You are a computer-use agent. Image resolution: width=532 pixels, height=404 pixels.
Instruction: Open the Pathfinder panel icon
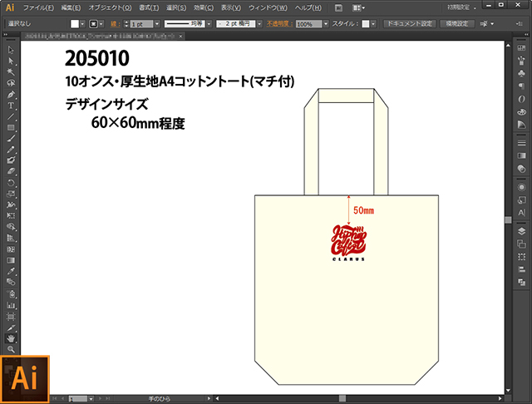coord(521,282)
